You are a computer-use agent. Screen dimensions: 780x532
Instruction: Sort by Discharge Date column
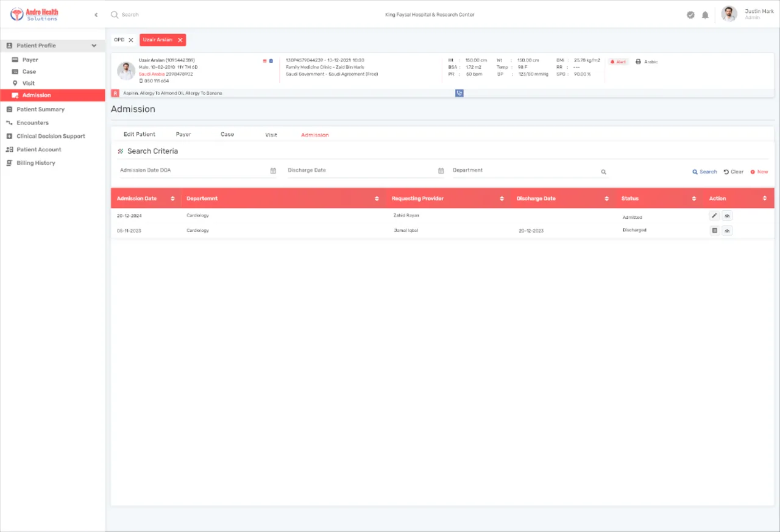[x=606, y=199]
